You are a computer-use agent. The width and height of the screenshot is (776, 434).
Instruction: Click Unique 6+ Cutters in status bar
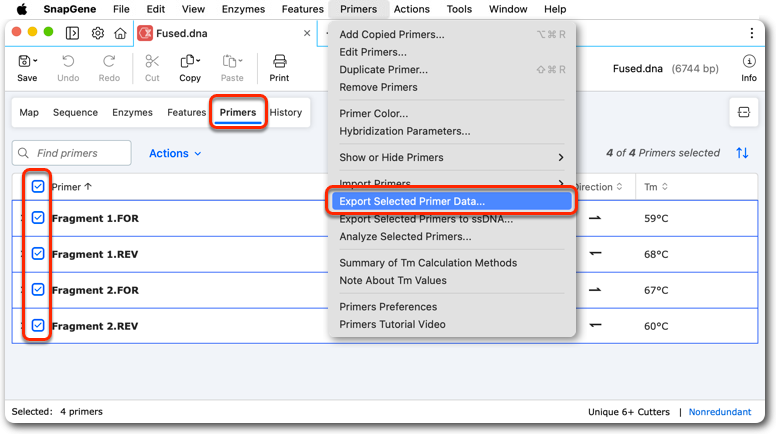[x=629, y=412]
